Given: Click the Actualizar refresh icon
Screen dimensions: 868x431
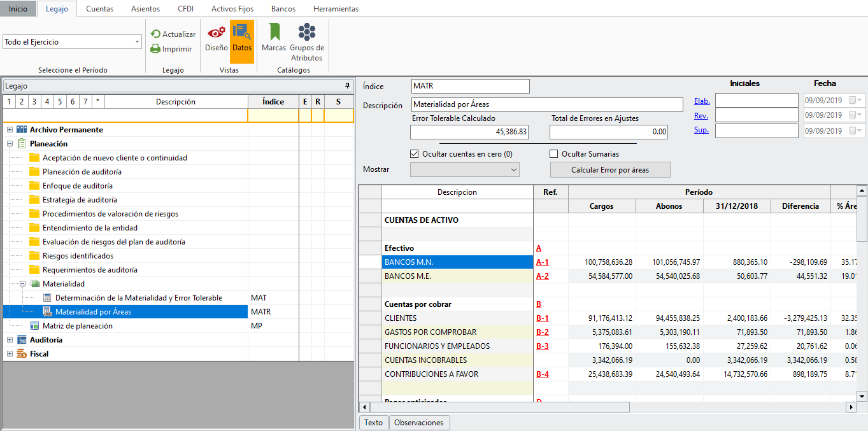Looking at the screenshot, I should (x=155, y=34).
